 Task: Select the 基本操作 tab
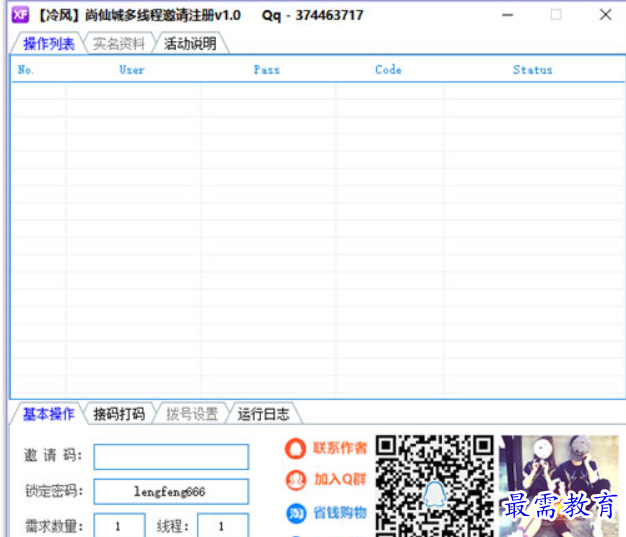pos(48,414)
